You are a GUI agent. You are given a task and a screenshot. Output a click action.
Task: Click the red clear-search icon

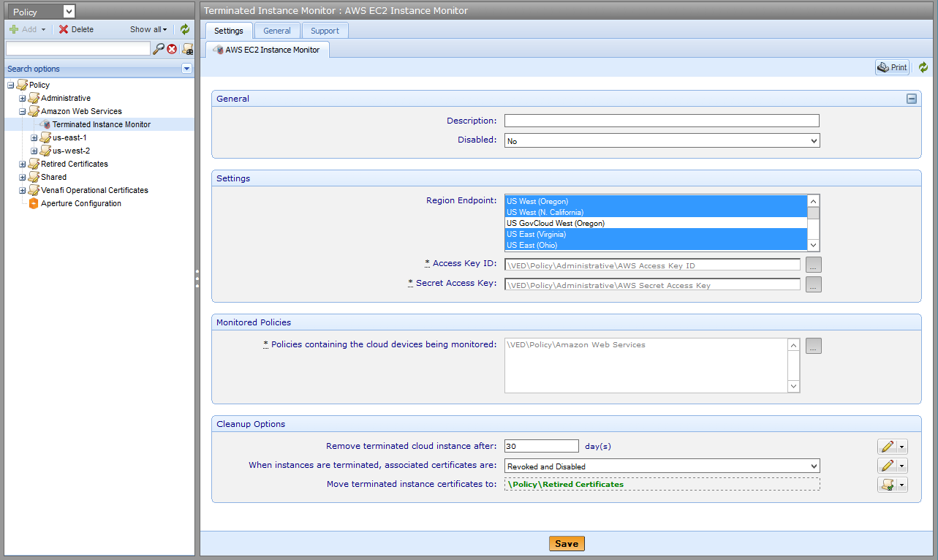[x=172, y=49]
